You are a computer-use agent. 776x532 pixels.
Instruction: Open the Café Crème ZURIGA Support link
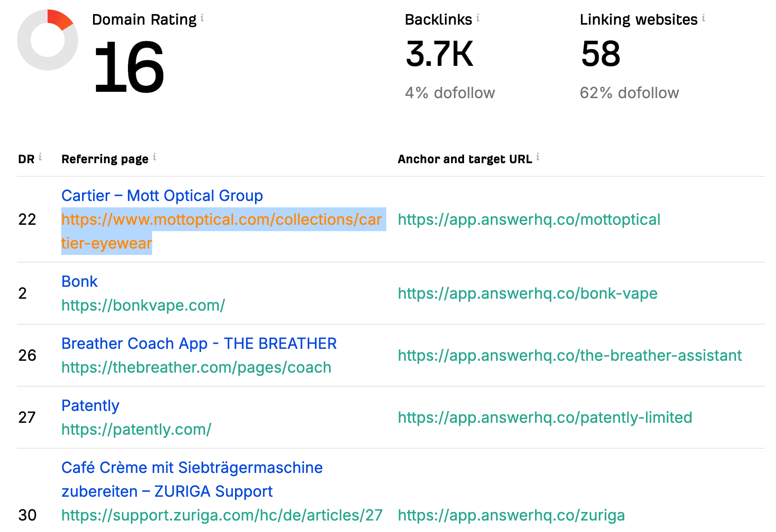192,480
